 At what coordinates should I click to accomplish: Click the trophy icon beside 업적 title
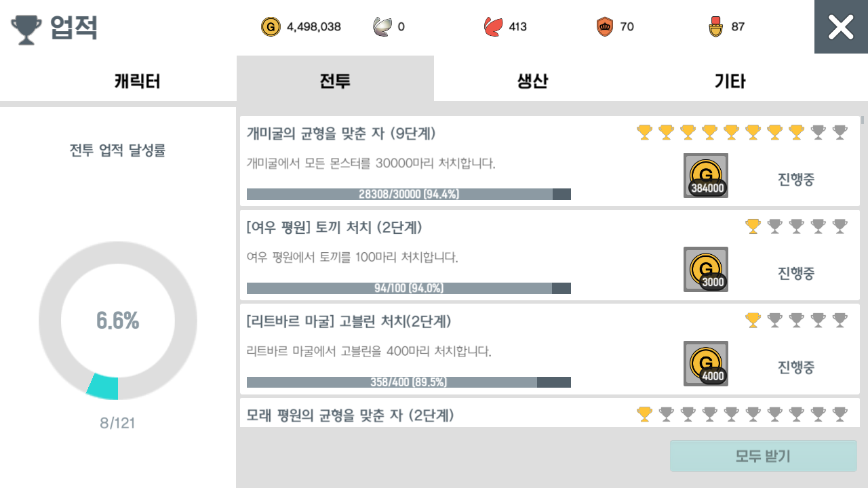[x=26, y=28]
